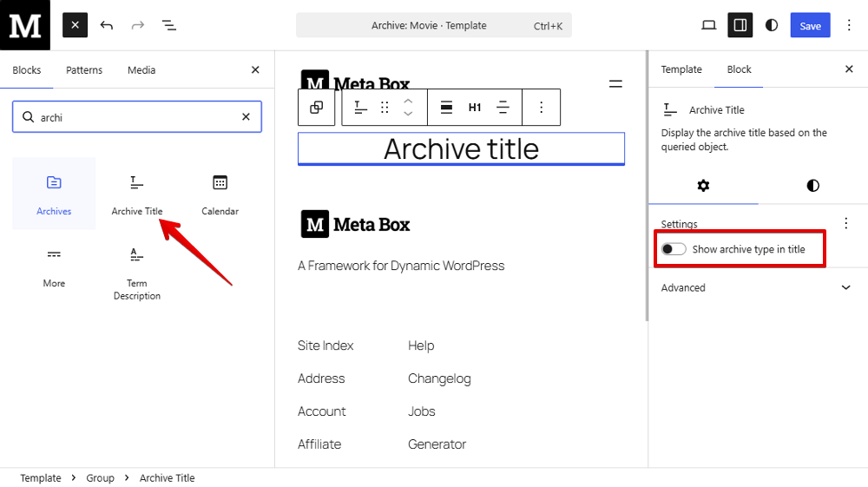Screen dimensions: 868x487
Task: Switch to the Template sidebar tab
Action: click(x=681, y=69)
